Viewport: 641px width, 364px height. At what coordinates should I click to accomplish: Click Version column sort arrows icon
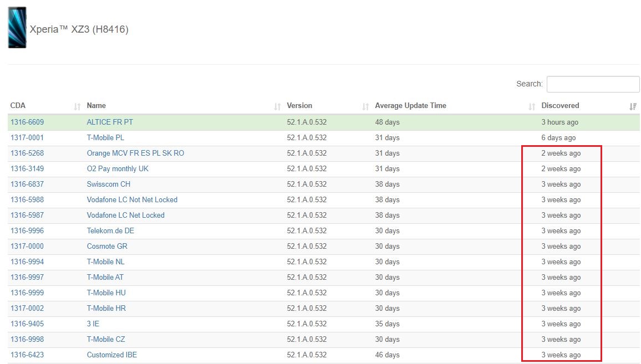[x=365, y=106]
